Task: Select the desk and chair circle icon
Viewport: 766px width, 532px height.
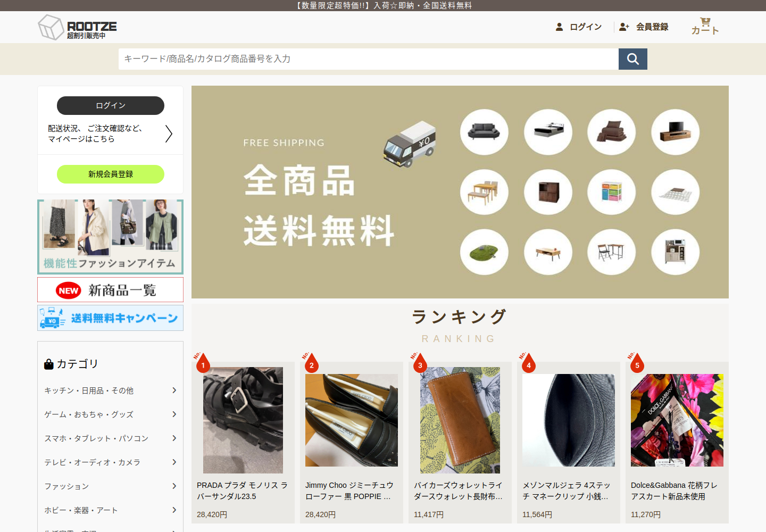Action: pyautogui.click(x=611, y=252)
